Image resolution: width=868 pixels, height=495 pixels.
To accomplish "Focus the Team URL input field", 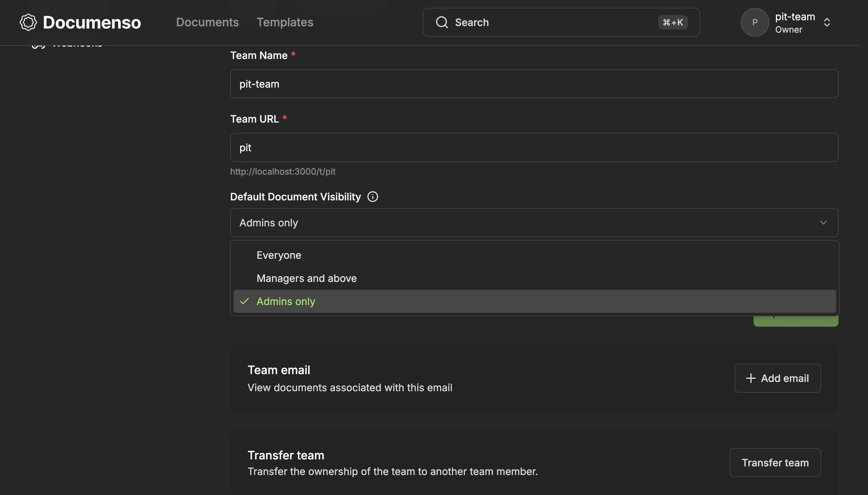I will click(x=534, y=147).
